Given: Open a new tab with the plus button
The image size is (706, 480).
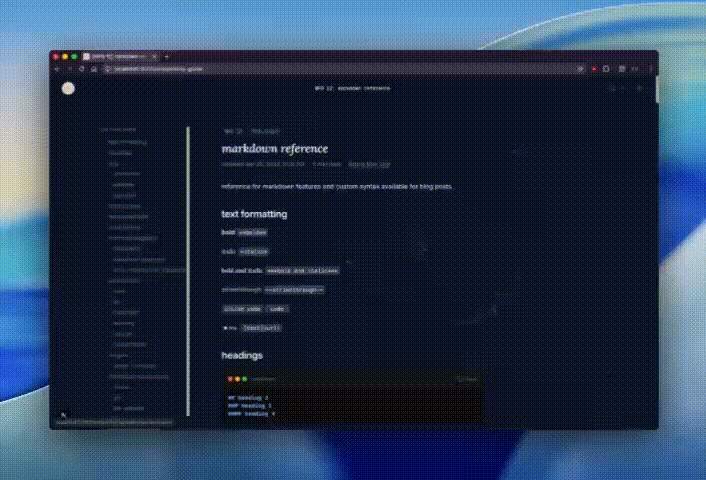Looking at the screenshot, I should (x=166, y=56).
